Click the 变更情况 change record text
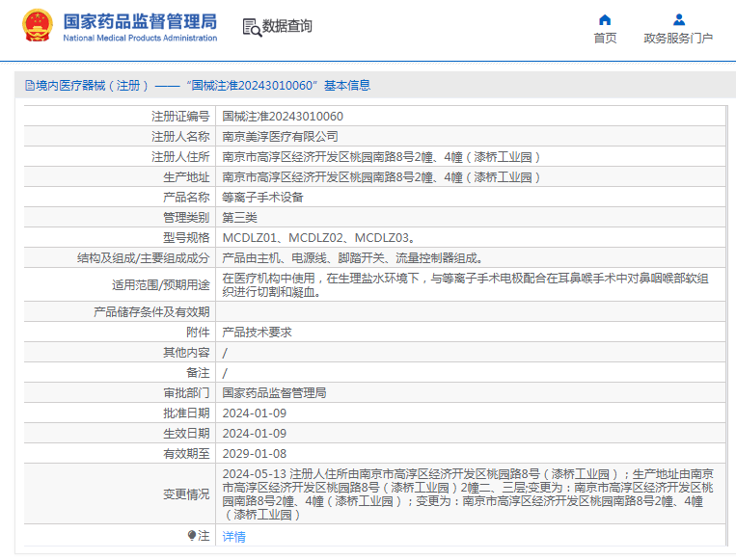 (468, 494)
